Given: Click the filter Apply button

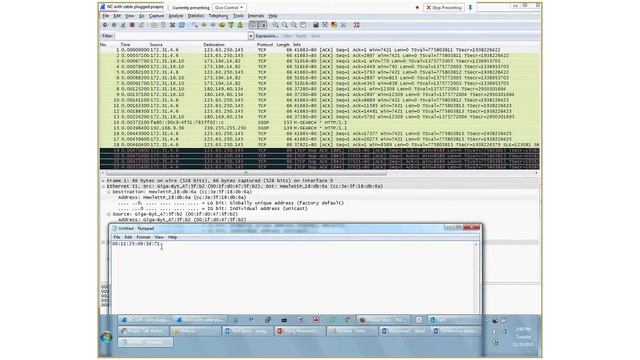Looking at the screenshot, I should 301,36.
